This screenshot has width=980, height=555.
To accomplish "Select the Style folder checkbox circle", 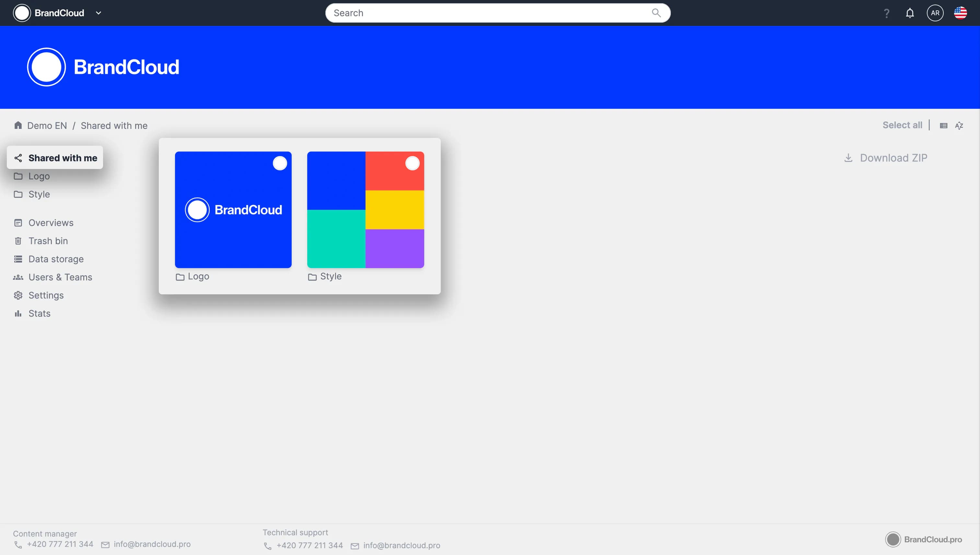I will pyautogui.click(x=412, y=164).
